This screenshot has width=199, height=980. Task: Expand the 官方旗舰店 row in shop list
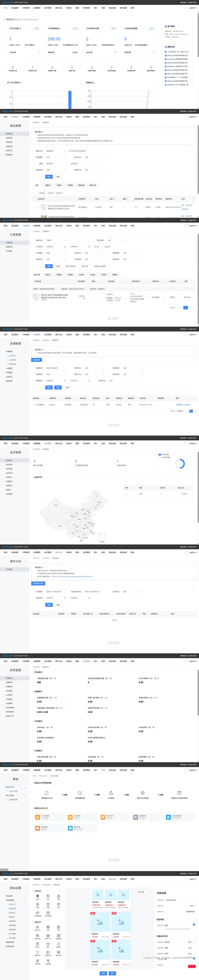[34, 405]
